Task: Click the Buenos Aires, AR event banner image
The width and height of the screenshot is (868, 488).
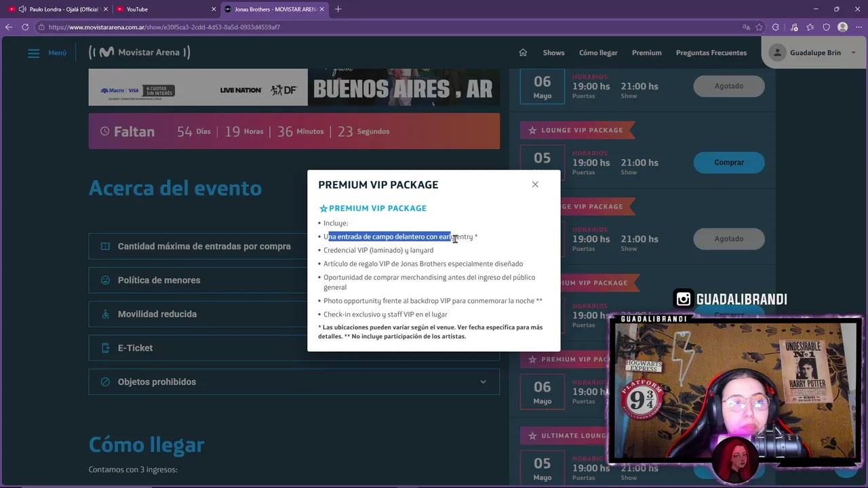Action: pyautogui.click(x=403, y=87)
